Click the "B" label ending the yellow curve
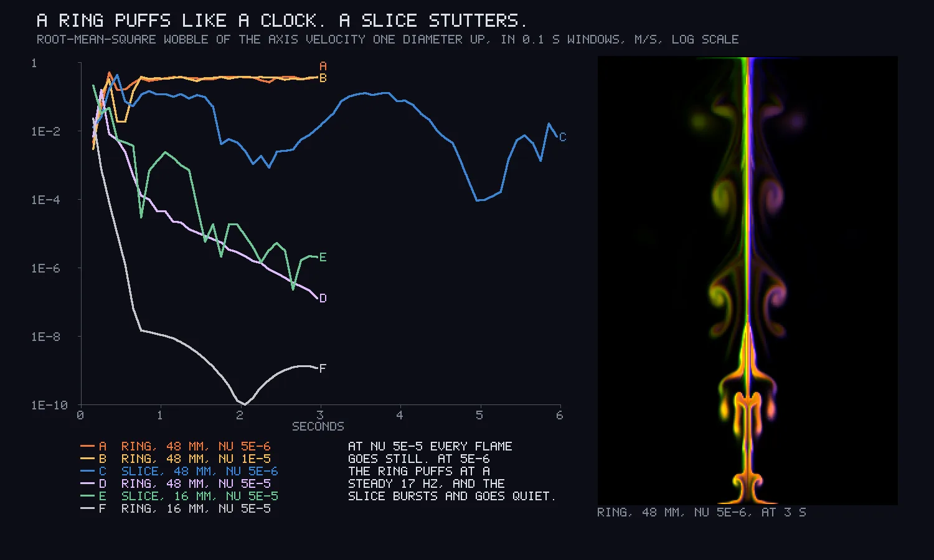This screenshot has height=560, width=934. (323, 78)
